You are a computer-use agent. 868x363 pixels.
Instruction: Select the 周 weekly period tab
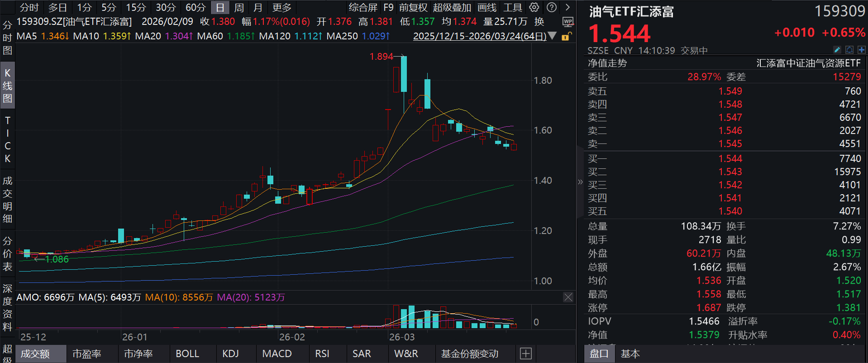(239, 8)
